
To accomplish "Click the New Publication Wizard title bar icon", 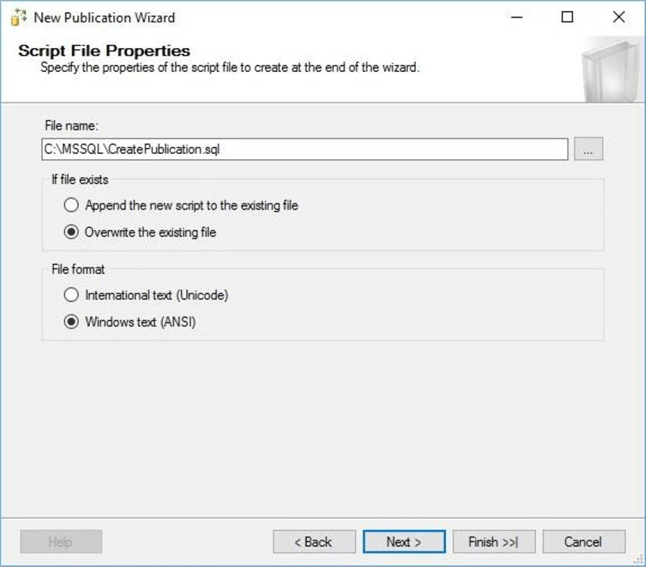I will [x=18, y=17].
